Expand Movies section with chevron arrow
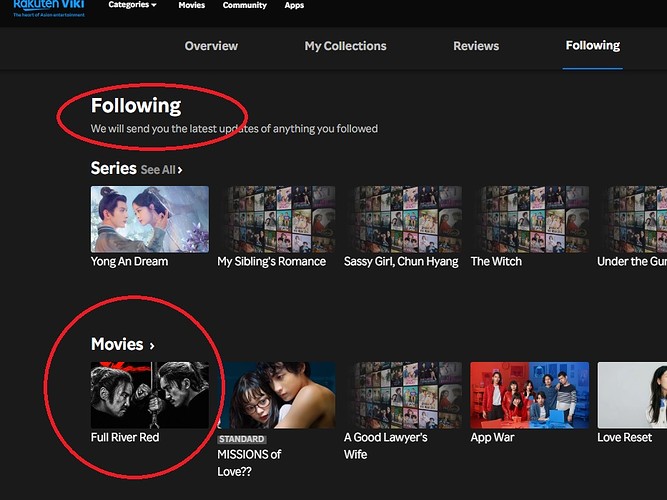This screenshot has width=667, height=500. click(x=152, y=346)
